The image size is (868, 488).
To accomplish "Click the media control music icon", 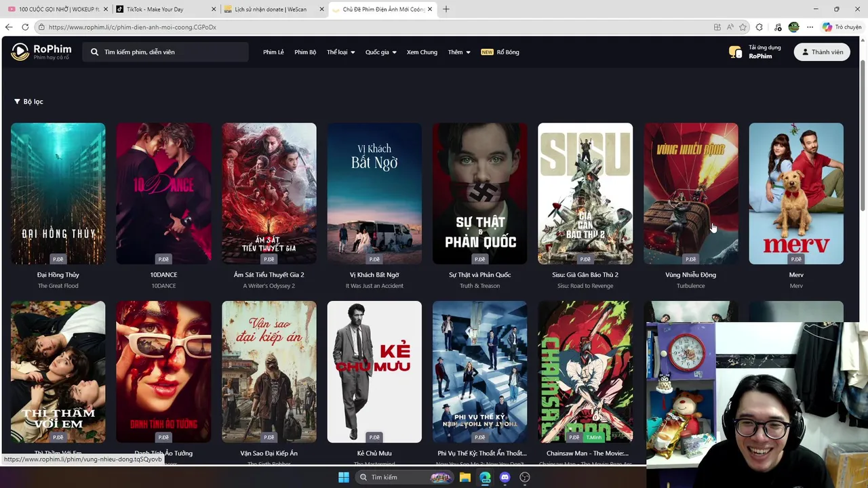I will [x=776, y=27].
